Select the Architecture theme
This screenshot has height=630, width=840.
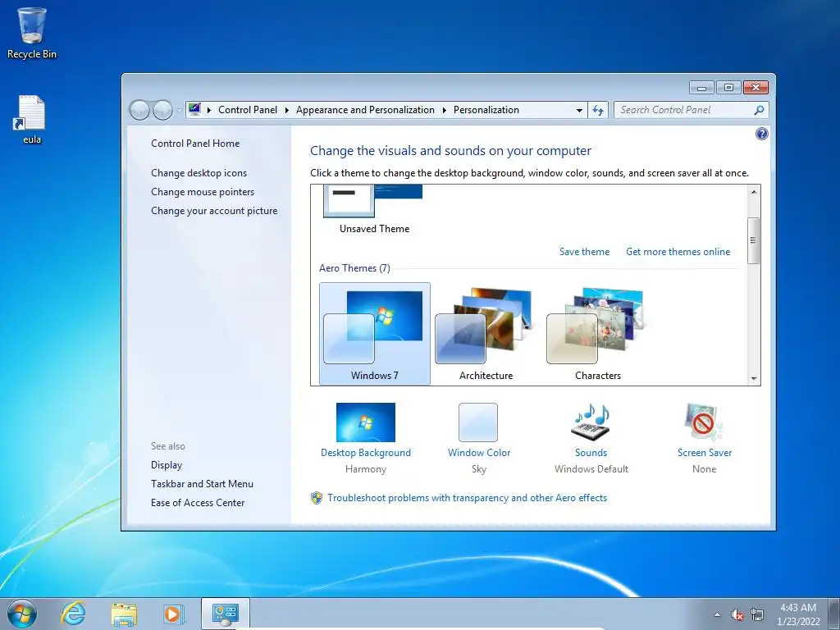pyautogui.click(x=486, y=333)
